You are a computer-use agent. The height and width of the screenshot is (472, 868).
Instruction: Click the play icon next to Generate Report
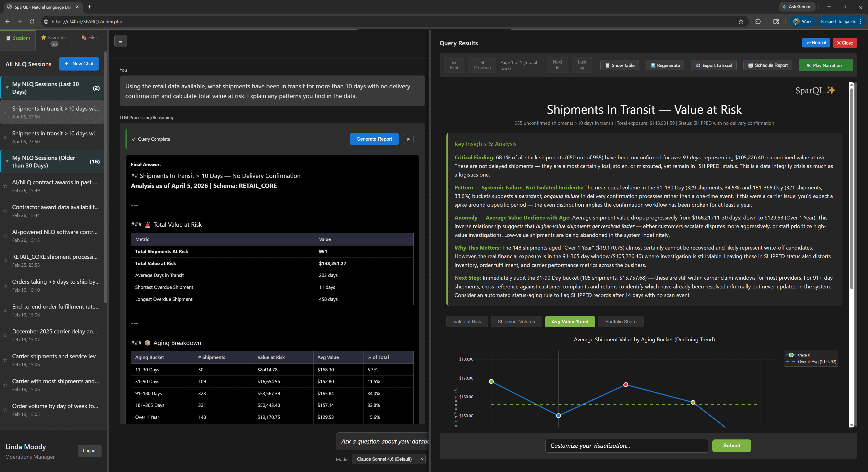[x=408, y=139]
